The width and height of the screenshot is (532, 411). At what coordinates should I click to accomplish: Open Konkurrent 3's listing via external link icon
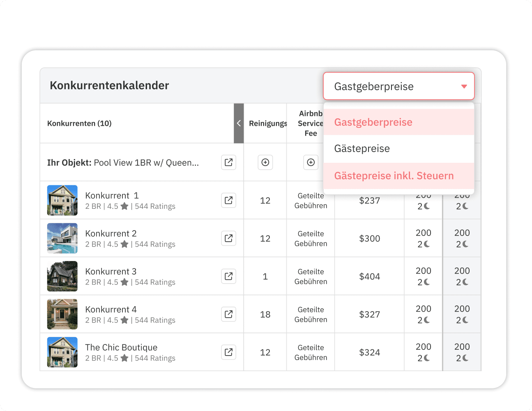click(x=228, y=276)
